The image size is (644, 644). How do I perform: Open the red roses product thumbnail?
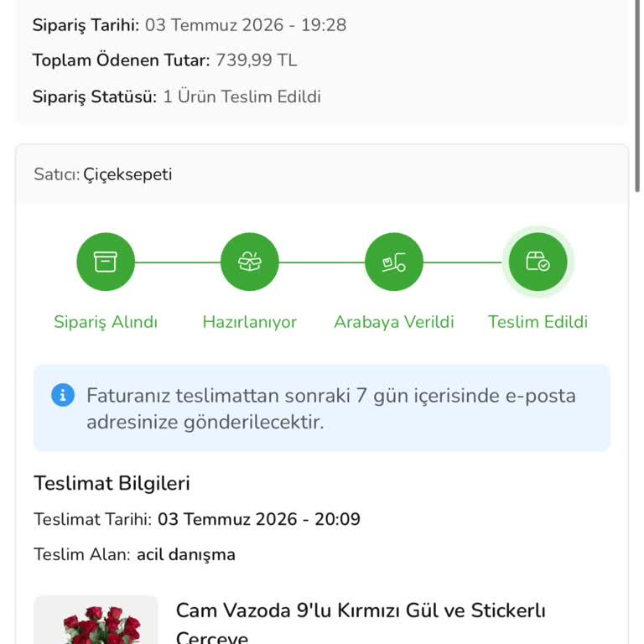96,620
